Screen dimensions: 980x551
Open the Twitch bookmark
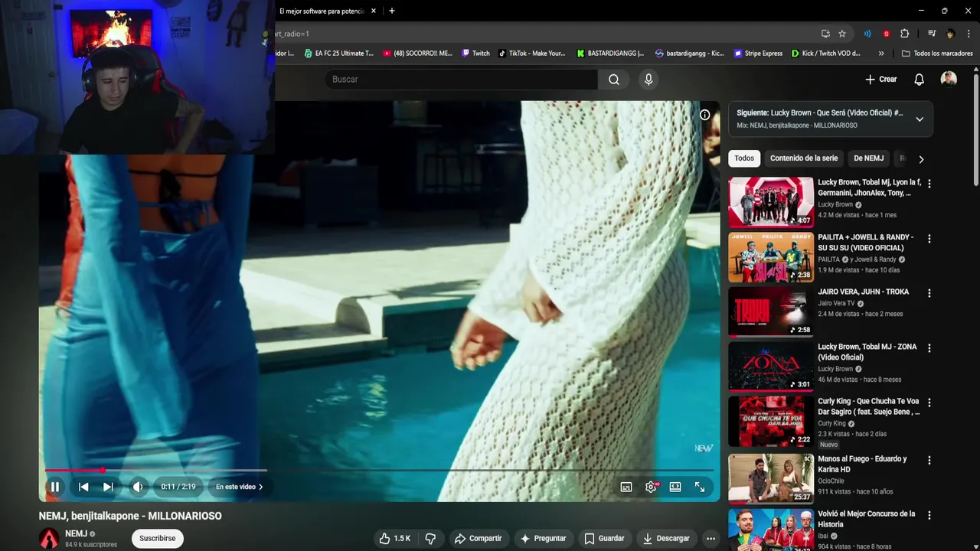coord(476,54)
